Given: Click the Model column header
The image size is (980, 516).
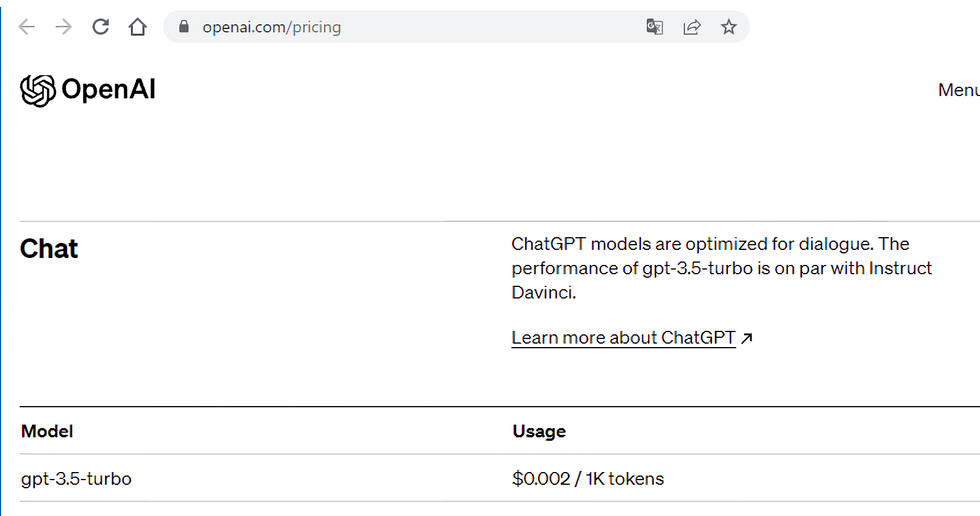Looking at the screenshot, I should [47, 432].
